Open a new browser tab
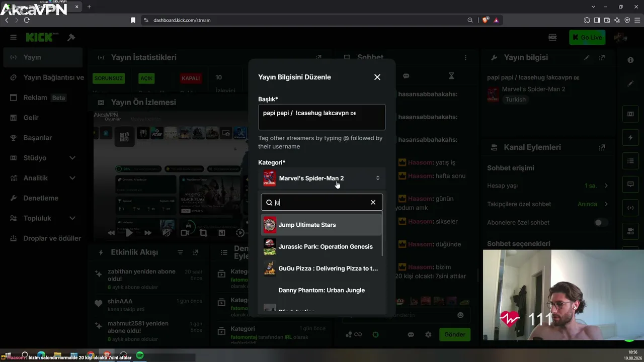The height and width of the screenshot is (362, 644). [89, 7]
